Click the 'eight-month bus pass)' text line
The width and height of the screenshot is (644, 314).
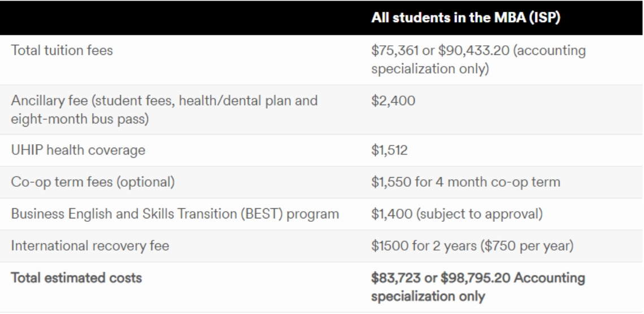pos(80,118)
